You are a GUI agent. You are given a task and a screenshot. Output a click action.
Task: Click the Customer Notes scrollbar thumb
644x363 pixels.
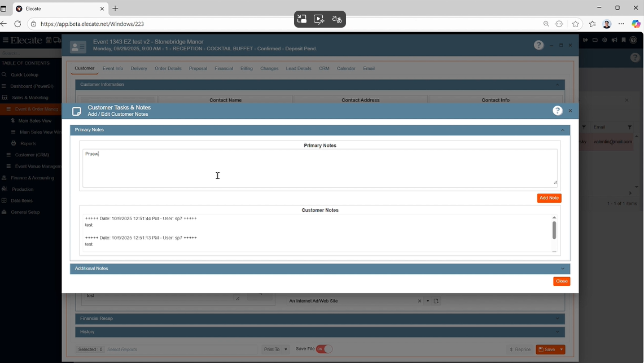[x=554, y=230]
